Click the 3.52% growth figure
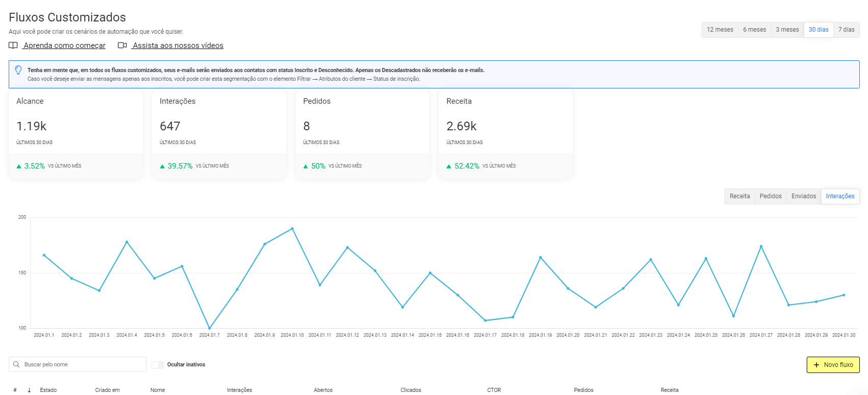 tap(35, 166)
